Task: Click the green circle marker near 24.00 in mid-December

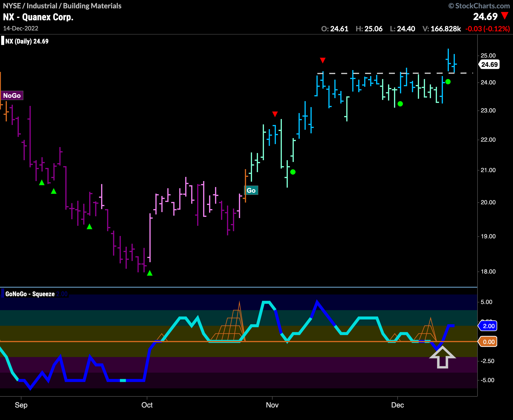Action: coord(448,82)
